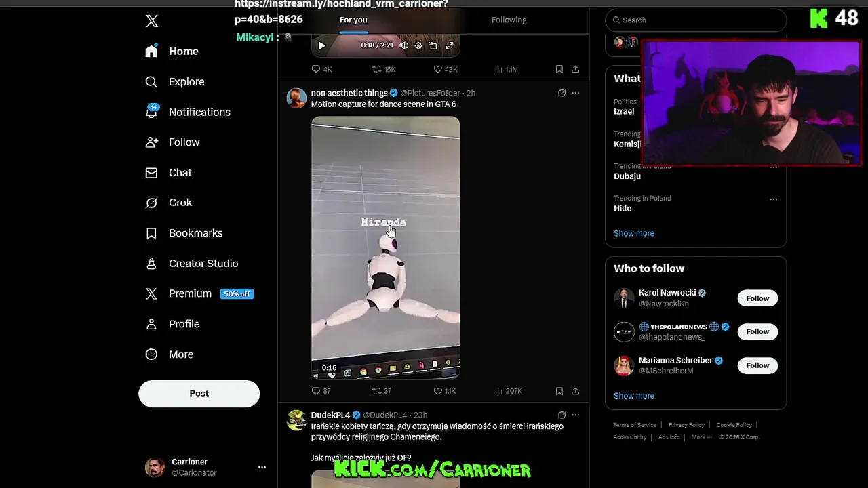Screen dimensions: 868x488
Task: Click Grok icon on the DudekPL4 post
Action: click(x=561, y=415)
